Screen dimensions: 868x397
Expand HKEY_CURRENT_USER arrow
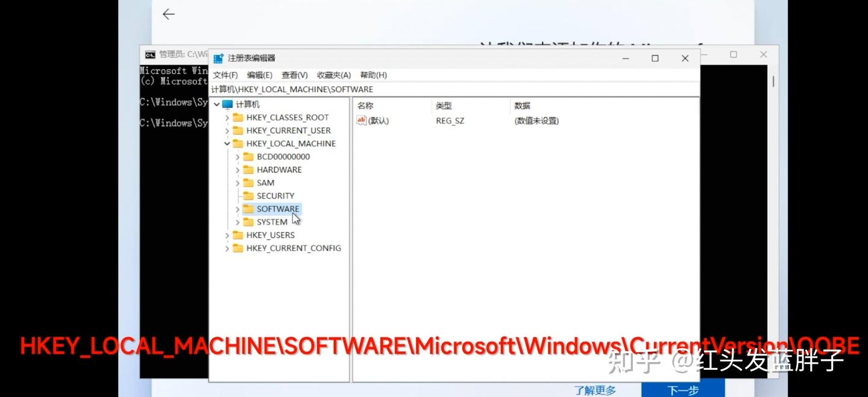point(227,131)
